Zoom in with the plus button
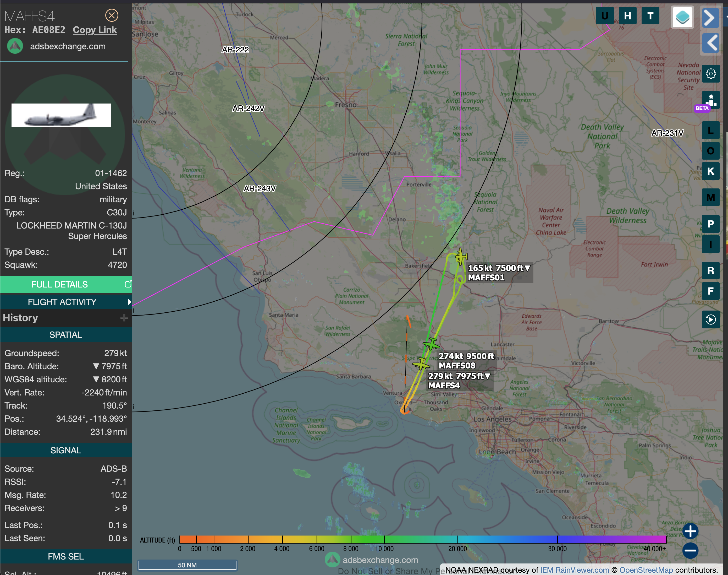 (691, 531)
